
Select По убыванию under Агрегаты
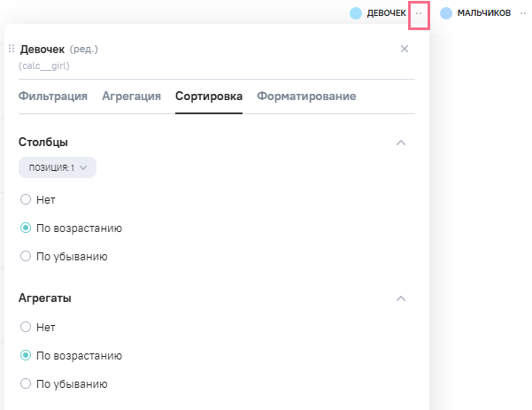pos(26,384)
